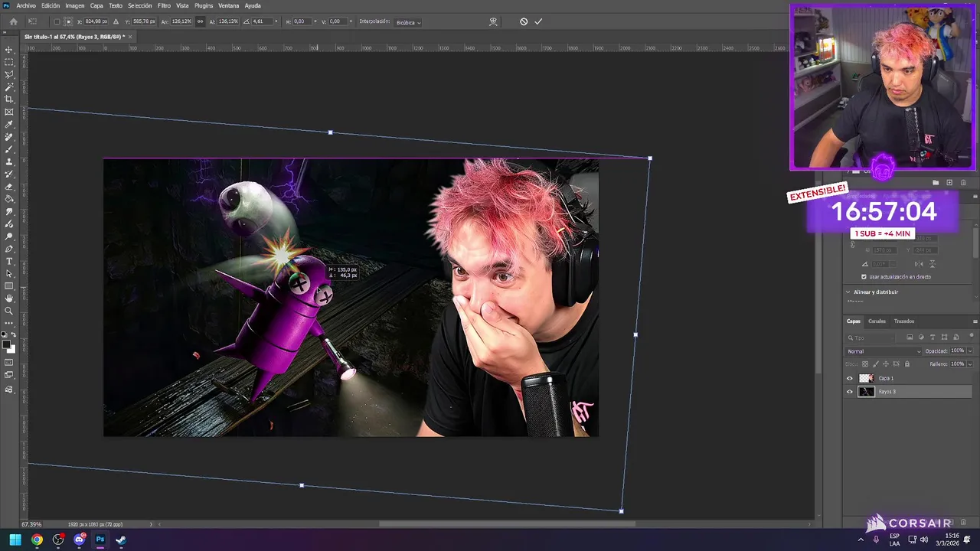
Task: Cancel the transform with the circle-slash icon
Action: (x=524, y=21)
